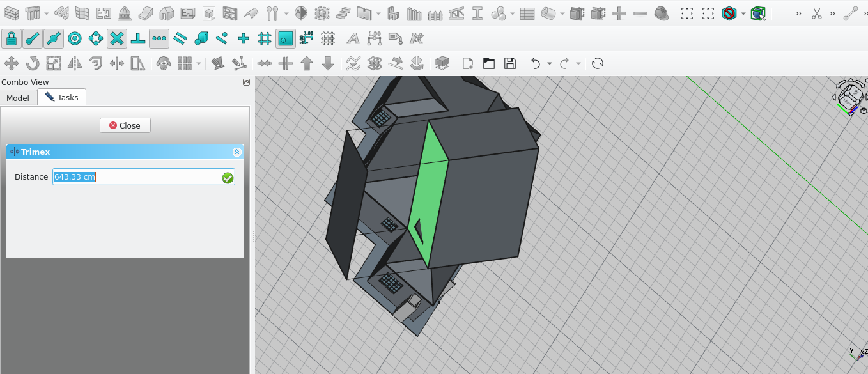Select the Arch Wall tool
The width and height of the screenshot is (868, 374).
click(x=12, y=13)
